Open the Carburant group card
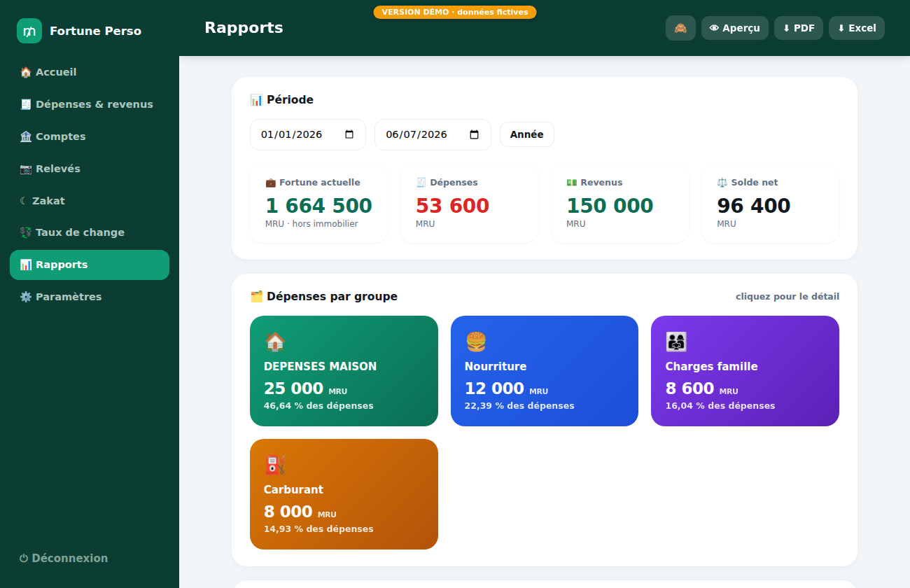 click(x=344, y=494)
